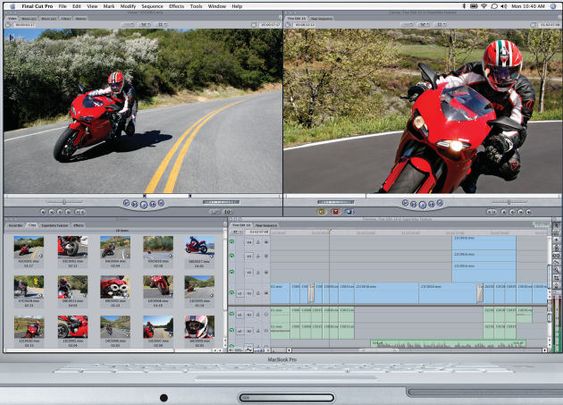Click the Viewer shuttle control slider
Image resolution: width=563 pixels, height=405 pixels.
64,202
